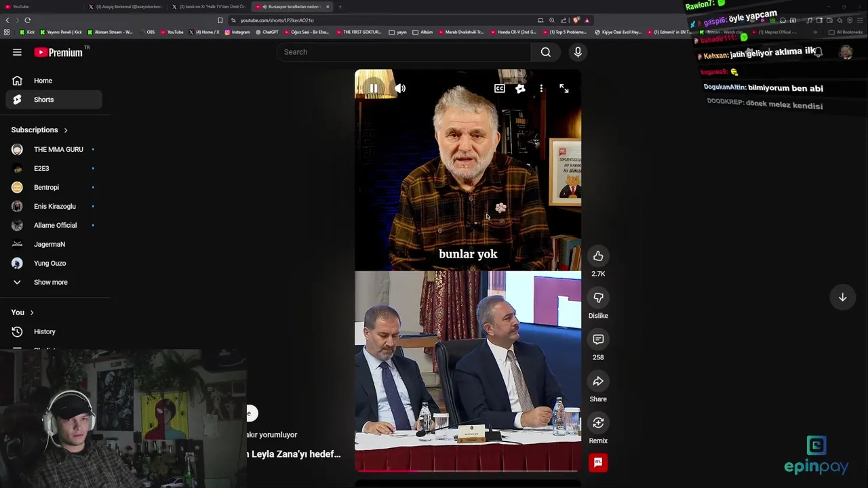Click the Yung Ouzo avatar
868x488 pixels.
tap(17, 263)
